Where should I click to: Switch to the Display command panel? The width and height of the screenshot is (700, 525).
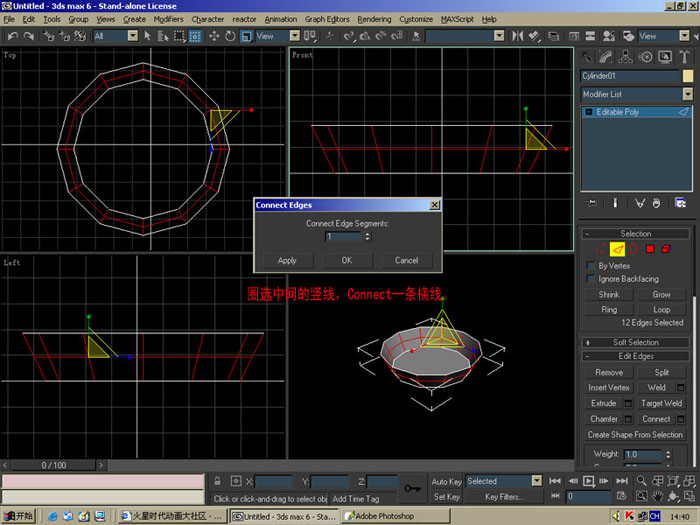click(665, 57)
